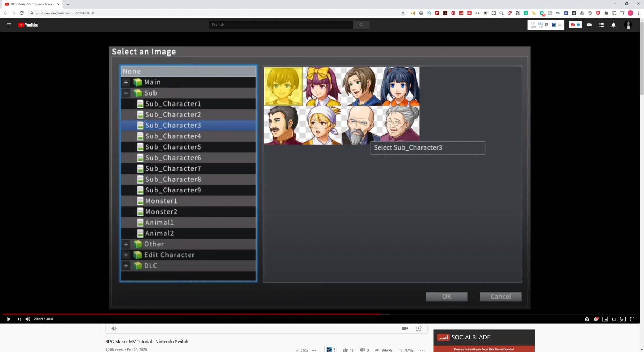This screenshot has width=644, height=352.
Task: Open the create video camera icon
Action: (x=589, y=25)
